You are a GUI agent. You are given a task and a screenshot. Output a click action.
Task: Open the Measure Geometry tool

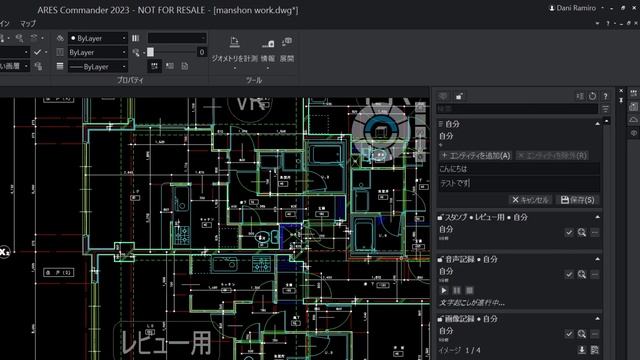[234, 42]
